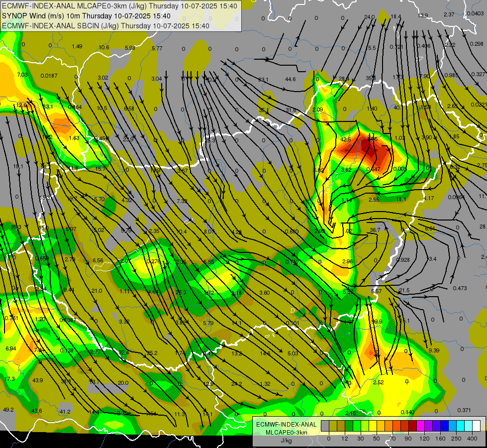The image size is (487, 448).
Task: Click the map value '18.1'
Action: click(x=401, y=199)
